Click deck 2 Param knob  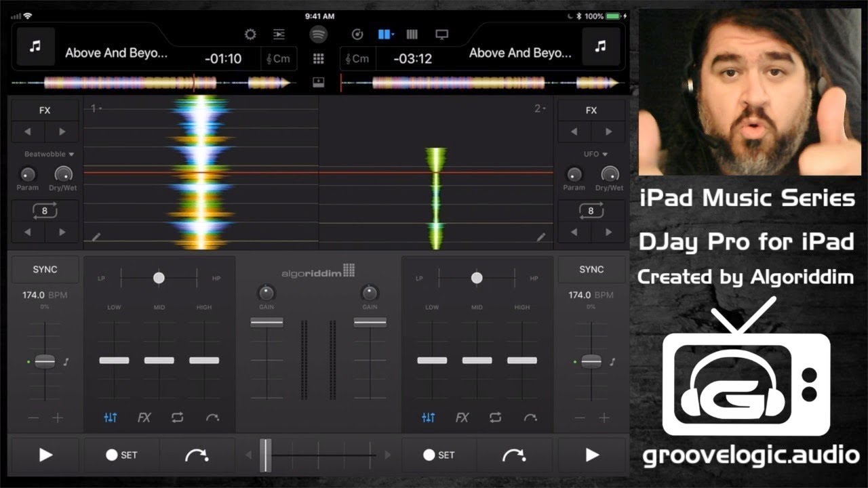(x=574, y=174)
